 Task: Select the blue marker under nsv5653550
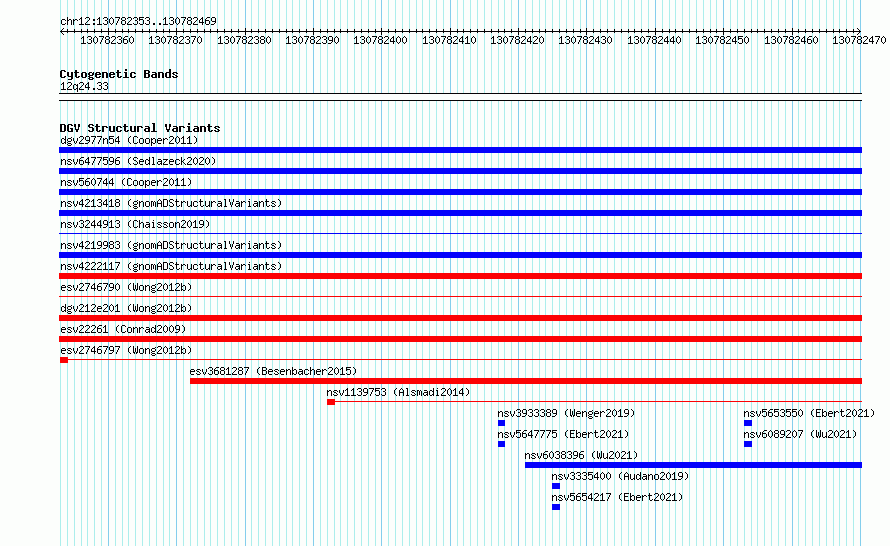[x=748, y=423]
